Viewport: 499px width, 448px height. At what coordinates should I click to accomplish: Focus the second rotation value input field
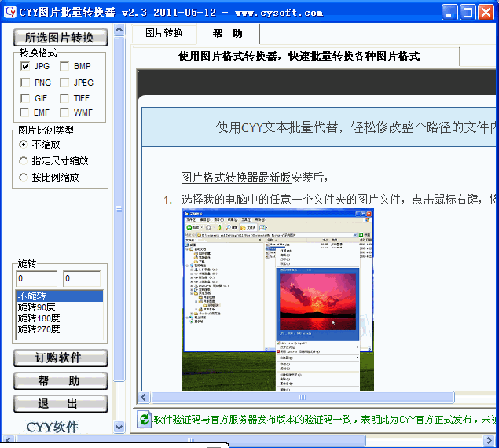point(82,278)
